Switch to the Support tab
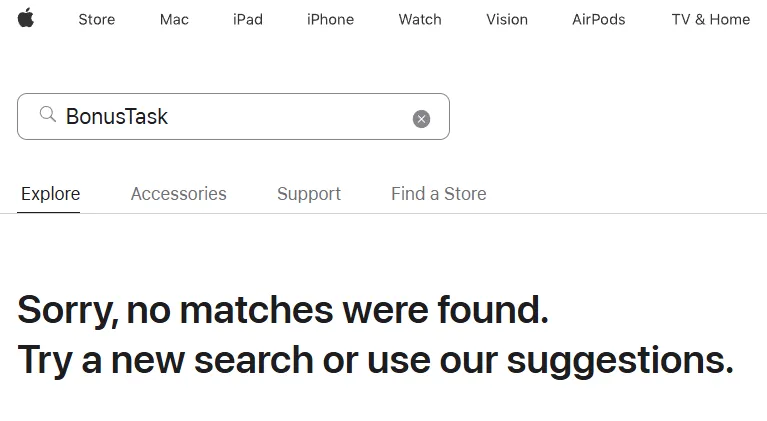Image resolution: width=767 pixels, height=421 pixels. [309, 194]
